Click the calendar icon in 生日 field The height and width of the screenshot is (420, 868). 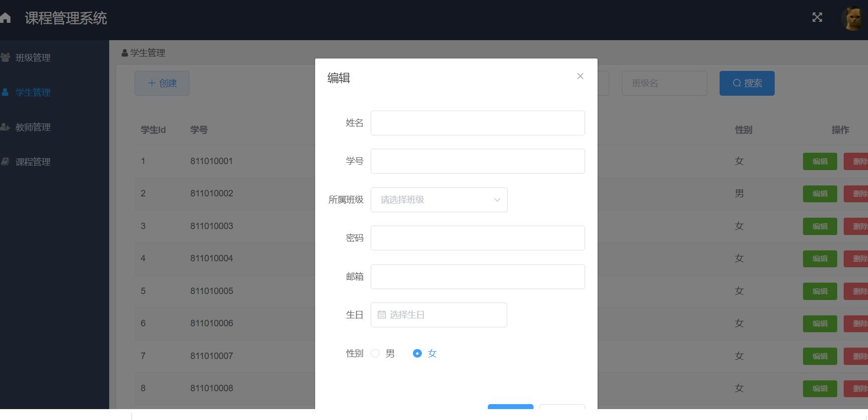tap(382, 315)
